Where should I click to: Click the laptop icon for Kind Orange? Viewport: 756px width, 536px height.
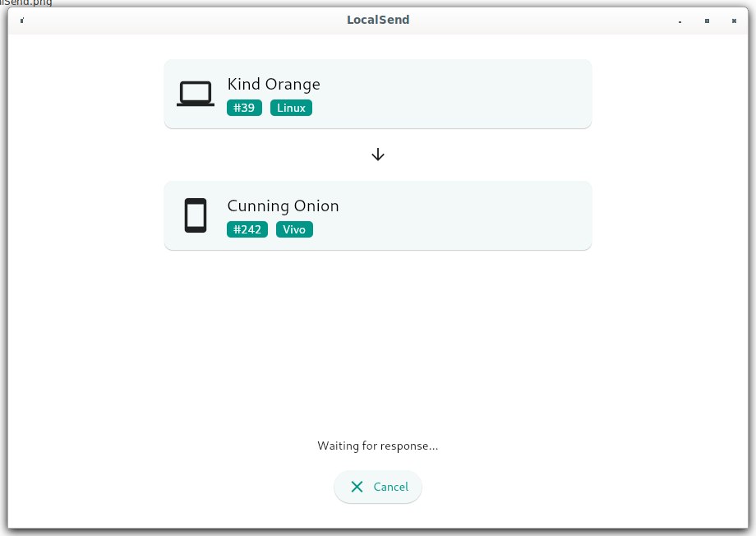196,94
